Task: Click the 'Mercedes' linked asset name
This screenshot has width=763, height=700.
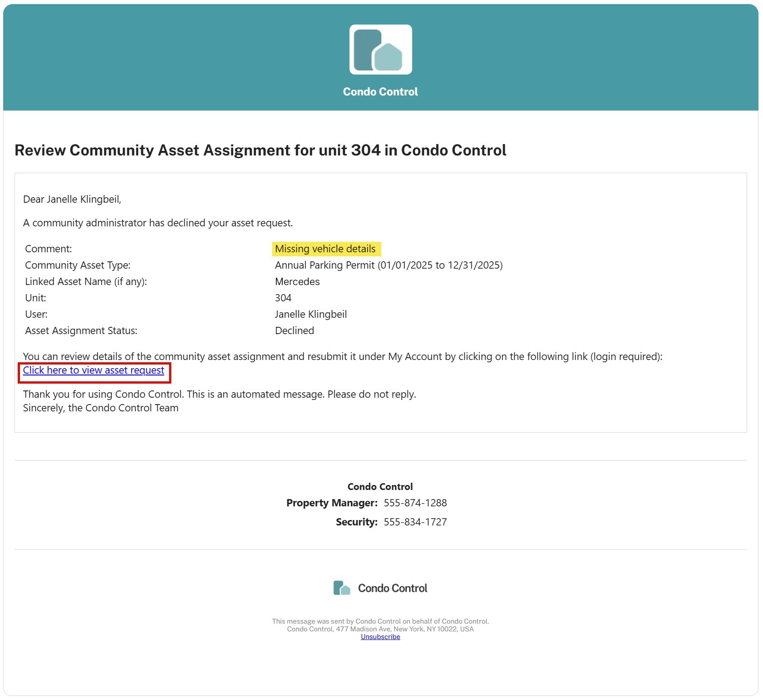Action: (297, 282)
